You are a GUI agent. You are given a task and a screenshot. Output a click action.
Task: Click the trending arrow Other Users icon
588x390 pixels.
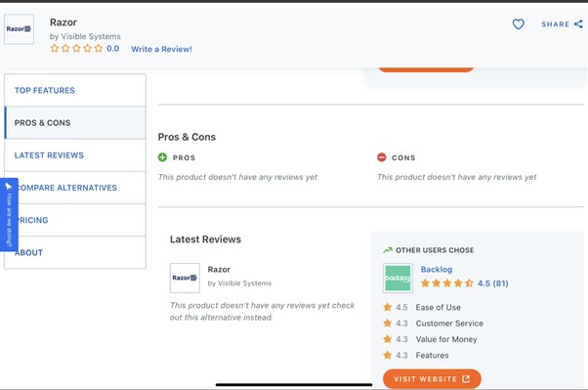point(388,250)
